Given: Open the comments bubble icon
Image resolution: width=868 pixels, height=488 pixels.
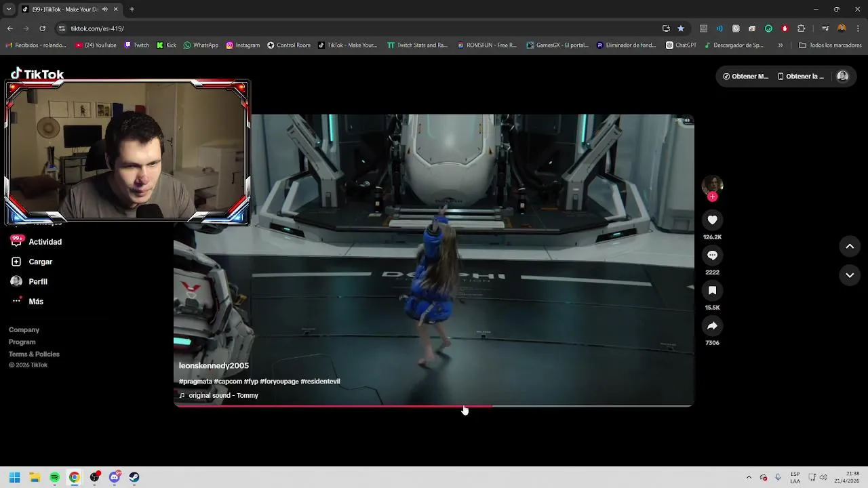Looking at the screenshot, I should click(712, 255).
